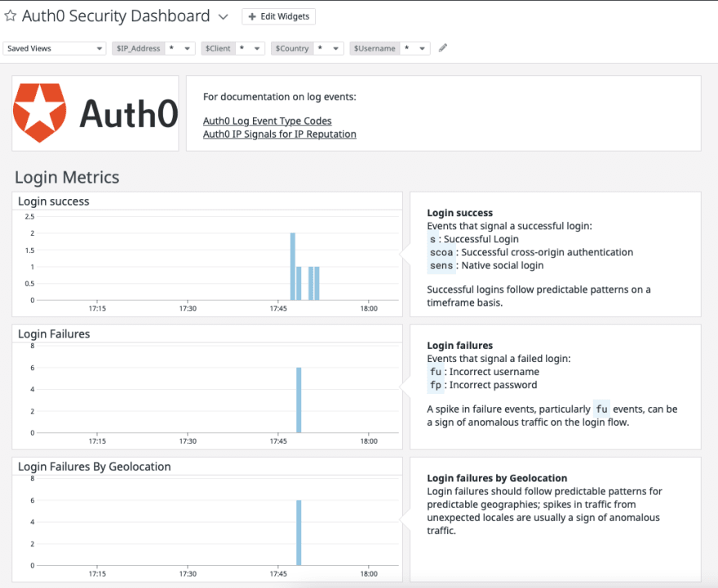Click the $IP_Address variable label
Image resolution: width=718 pixels, height=588 pixels.
(x=138, y=48)
